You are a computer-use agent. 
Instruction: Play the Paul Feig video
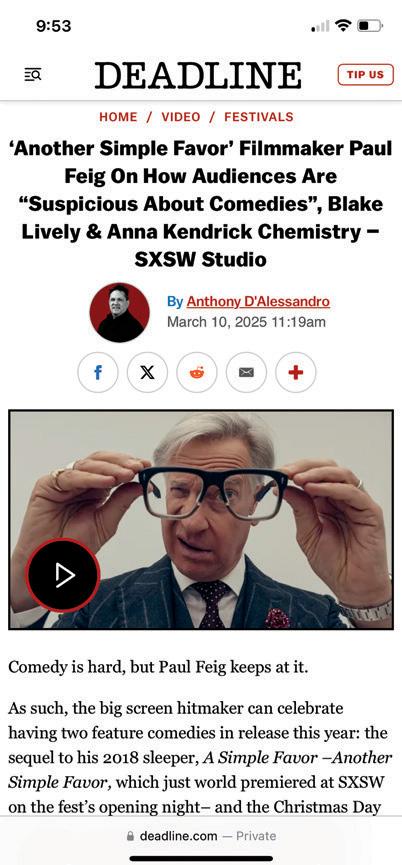click(x=63, y=575)
